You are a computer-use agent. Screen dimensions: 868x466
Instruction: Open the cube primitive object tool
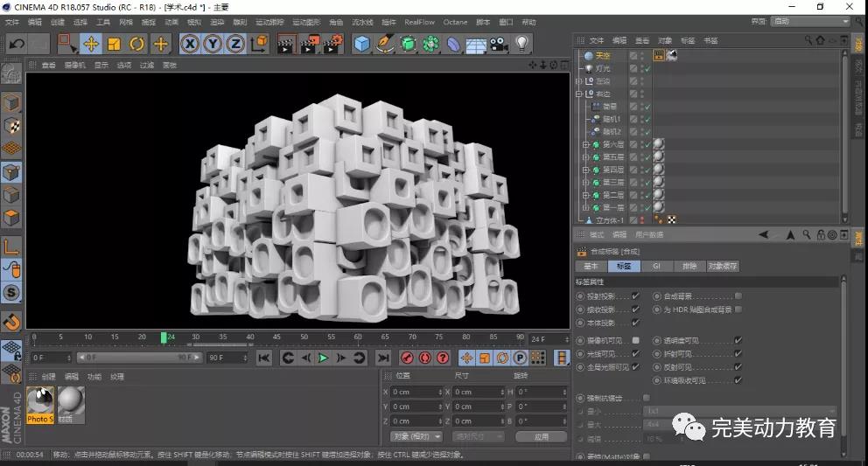pos(362,44)
